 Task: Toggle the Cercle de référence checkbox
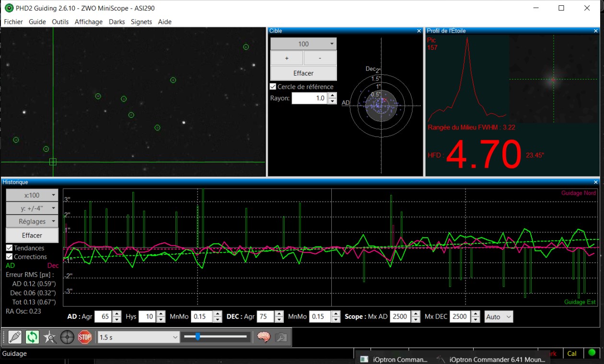tap(273, 87)
